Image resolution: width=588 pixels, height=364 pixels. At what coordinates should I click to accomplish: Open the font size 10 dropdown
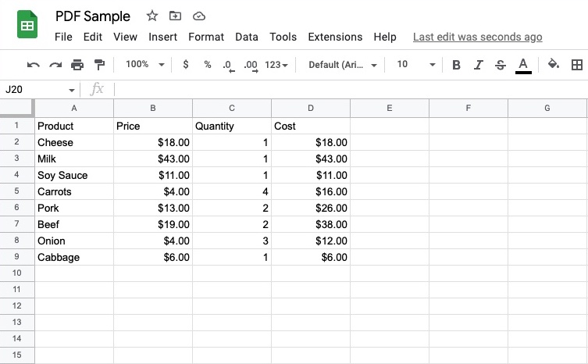(x=411, y=65)
